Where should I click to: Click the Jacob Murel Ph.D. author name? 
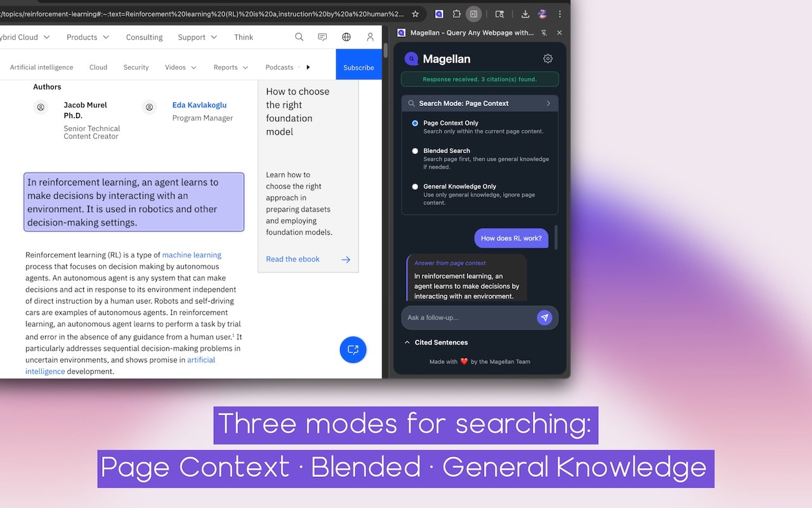pos(85,110)
